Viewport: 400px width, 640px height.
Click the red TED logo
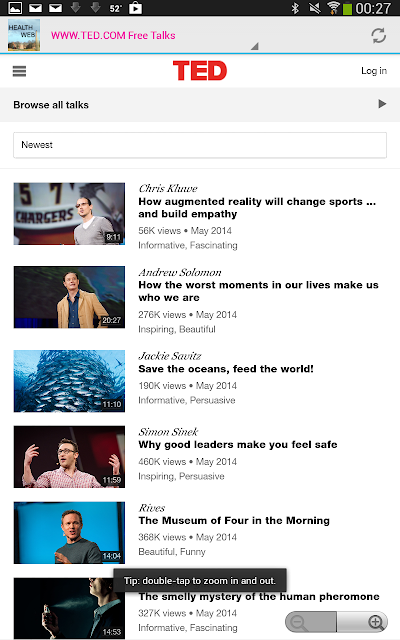tap(200, 70)
